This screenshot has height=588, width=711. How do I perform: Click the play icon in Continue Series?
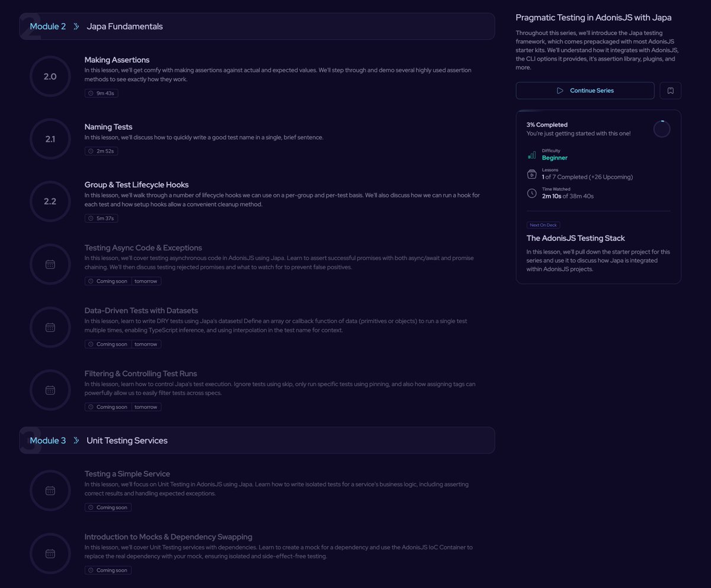click(x=560, y=91)
